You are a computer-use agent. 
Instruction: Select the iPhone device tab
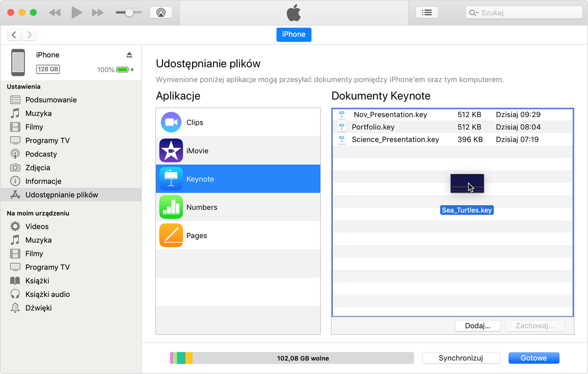coord(294,34)
